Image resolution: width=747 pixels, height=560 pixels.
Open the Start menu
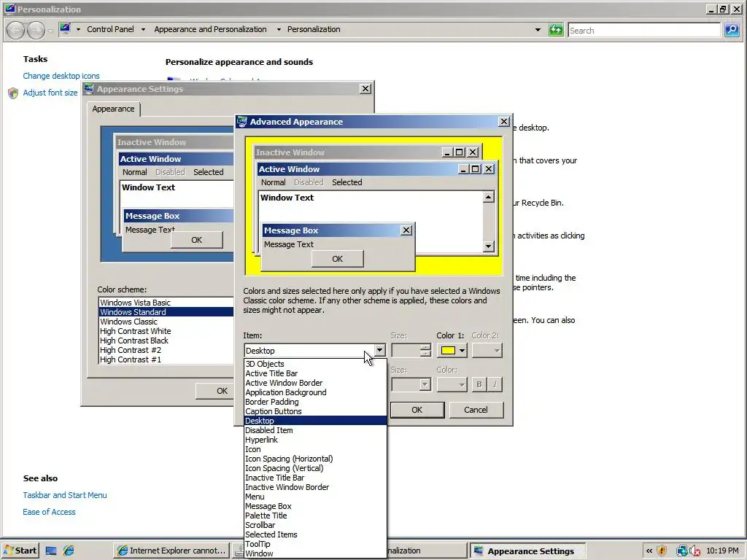pyautogui.click(x=20, y=551)
